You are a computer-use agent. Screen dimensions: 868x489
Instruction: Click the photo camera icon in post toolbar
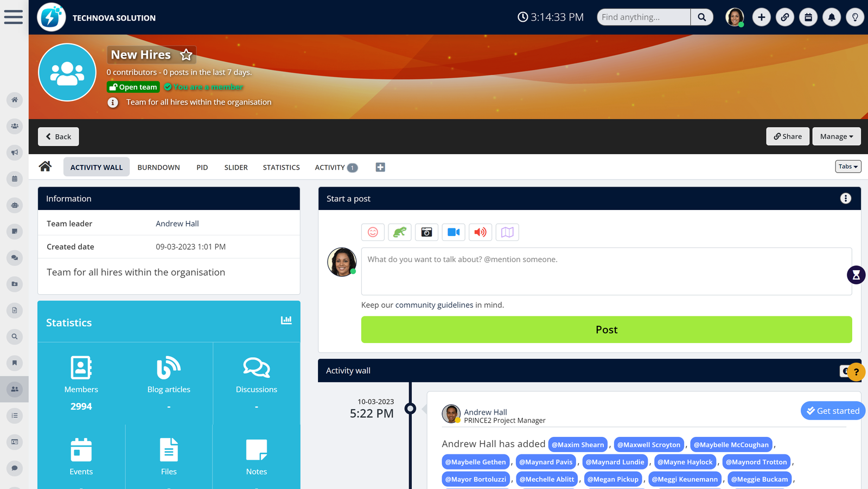coord(426,232)
